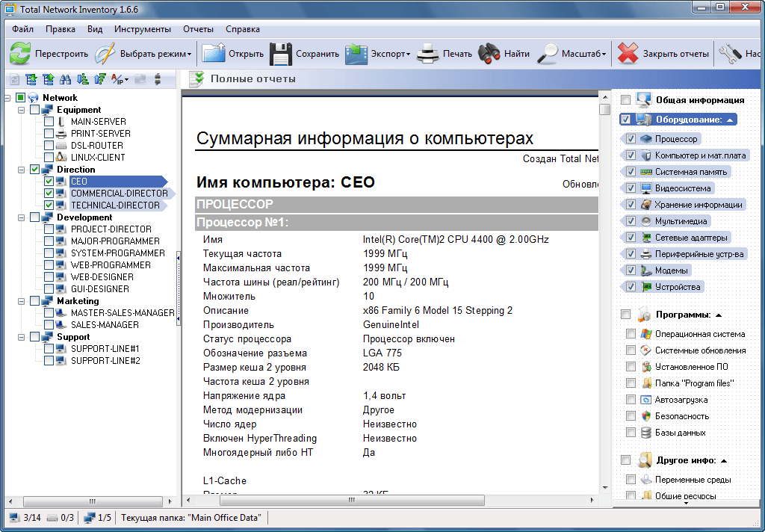This screenshot has height=532, width=765.
Task: Tick the Безопасность checkbox
Action: pyautogui.click(x=631, y=416)
